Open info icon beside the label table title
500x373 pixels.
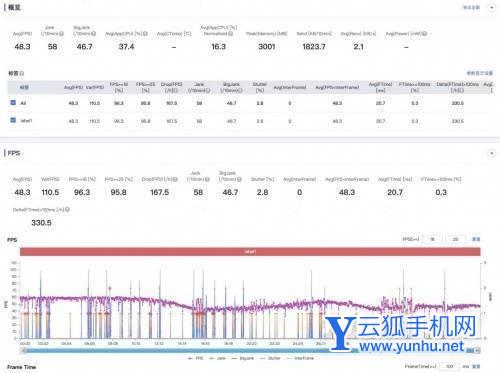(x=22, y=73)
